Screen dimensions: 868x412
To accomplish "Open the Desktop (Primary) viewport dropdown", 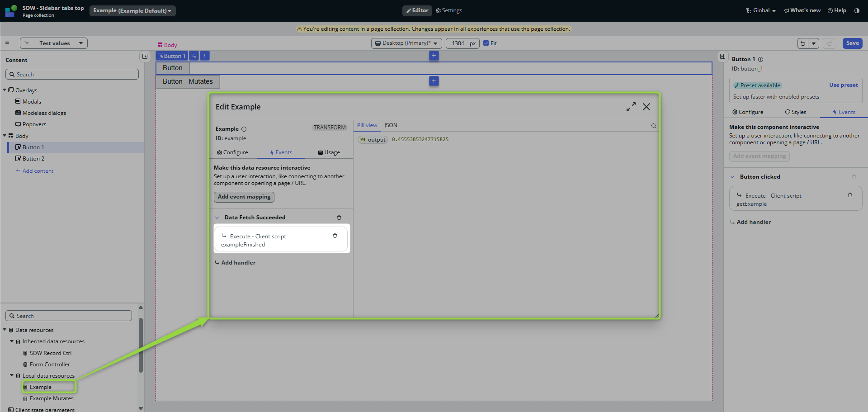I will (406, 43).
